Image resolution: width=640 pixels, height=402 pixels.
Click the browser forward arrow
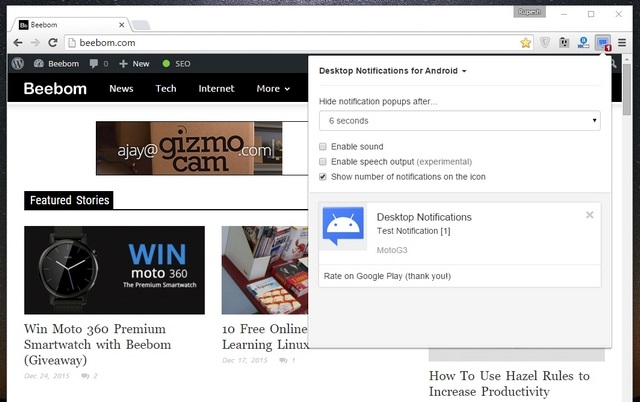(35, 42)
